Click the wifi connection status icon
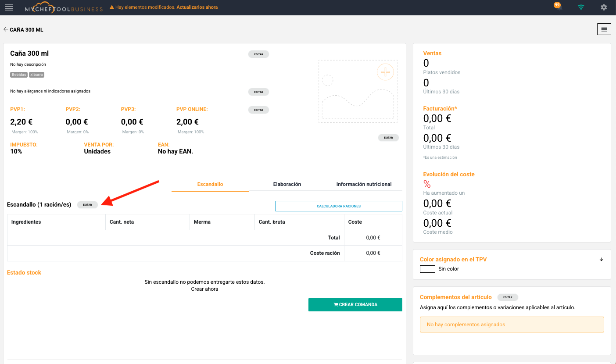This screenshot has height=364, width=616. 581,7
